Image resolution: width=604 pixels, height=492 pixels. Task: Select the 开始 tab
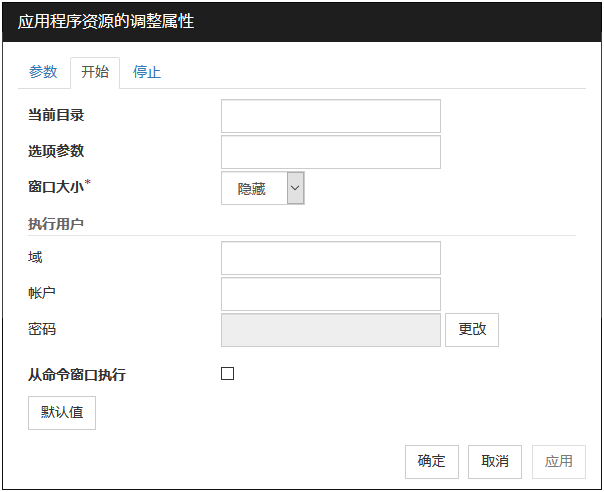pos(95,72)
